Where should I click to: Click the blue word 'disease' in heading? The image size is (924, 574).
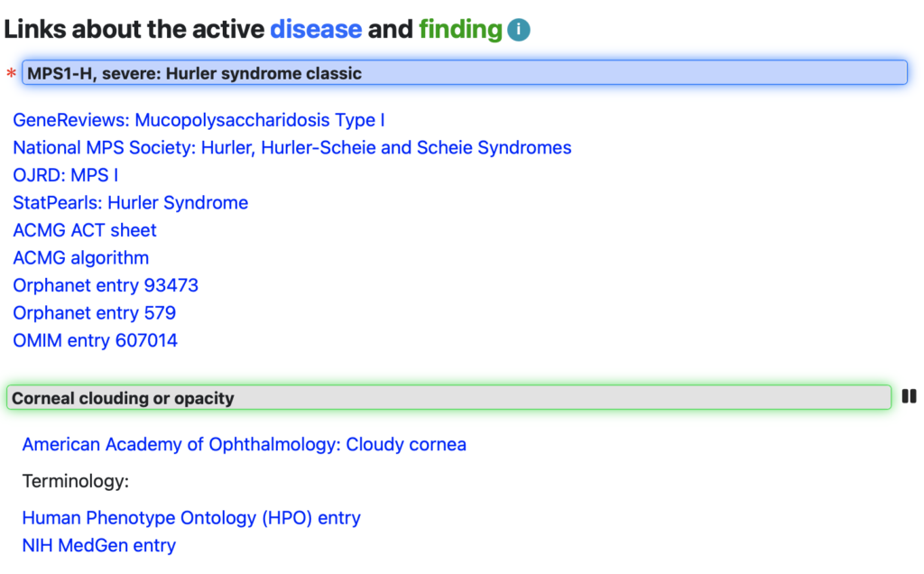[x=316, y=30]
